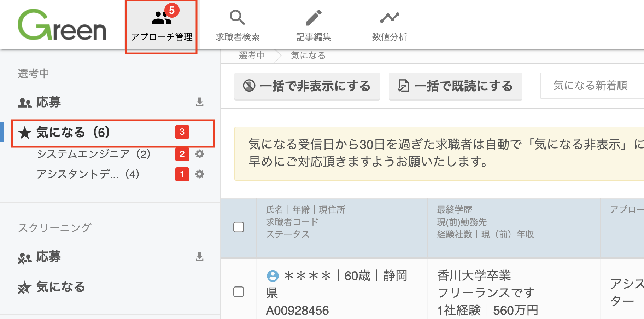Click 一括で非表示にする button

pyautogui.click(x=307, y=86)
